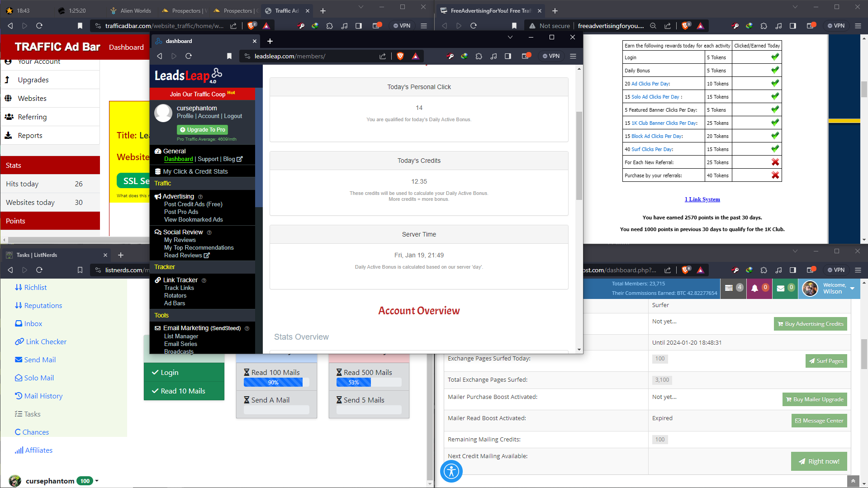Bookmark the FreeAdvertisingForYou page
868x488 pixels.
point(514,26)
